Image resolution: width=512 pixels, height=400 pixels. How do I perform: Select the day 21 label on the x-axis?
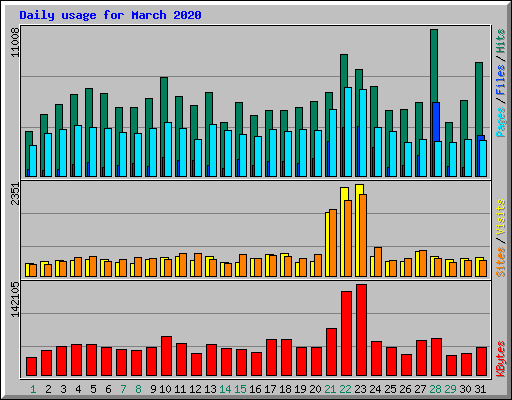pyautogui.click(x=330, y=389)
